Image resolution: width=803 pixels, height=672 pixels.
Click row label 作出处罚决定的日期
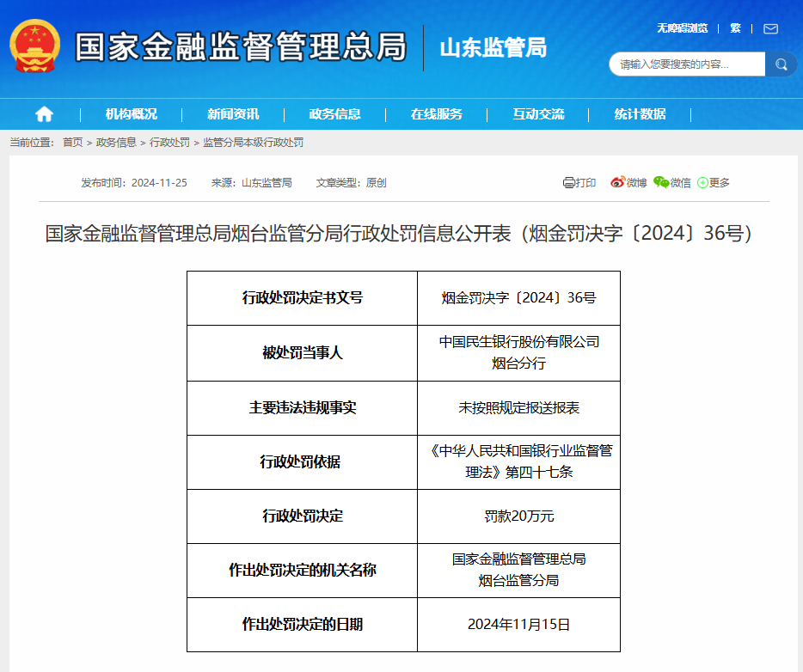(302, 625)
